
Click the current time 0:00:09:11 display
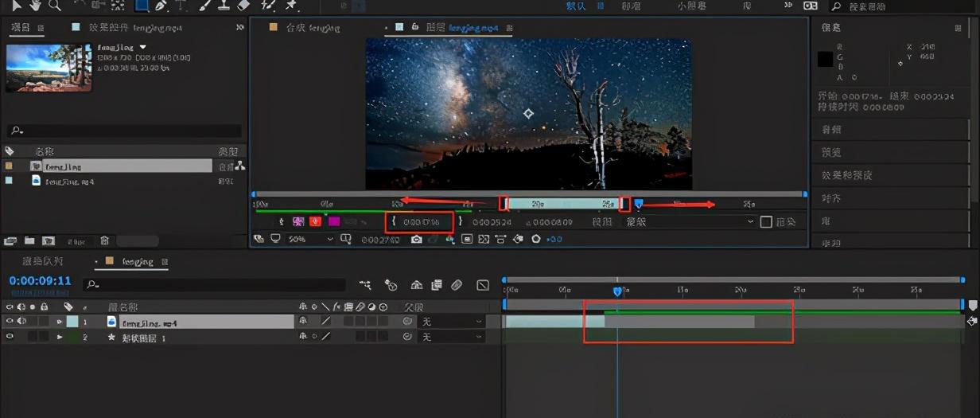click(x=41, y=281)
